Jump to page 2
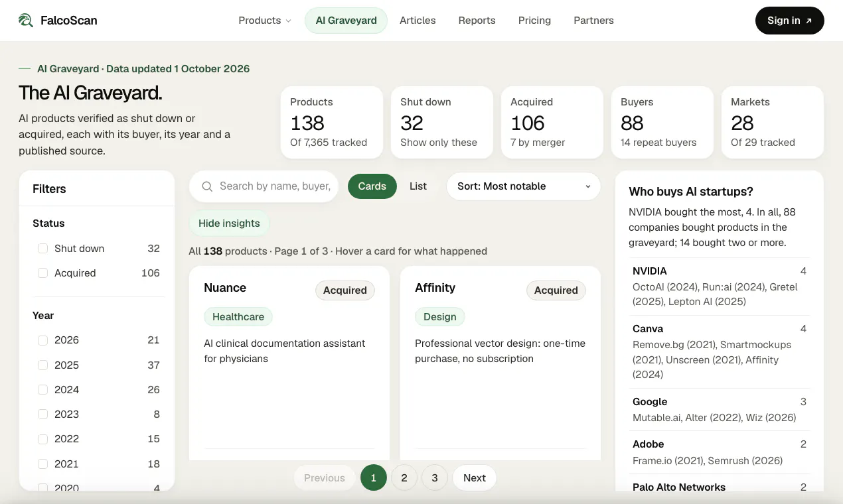The height and width of the screenshot is (504, 843). (404, 478)
